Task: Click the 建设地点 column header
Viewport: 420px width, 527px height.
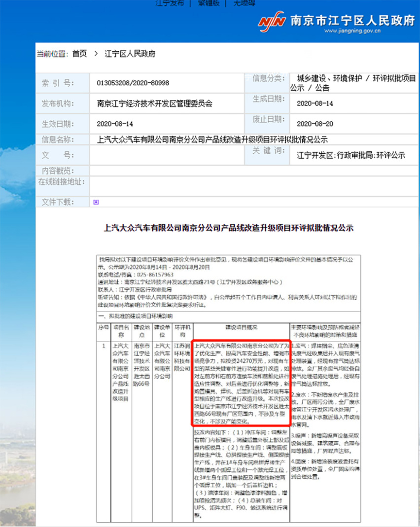Action: click(142, 331)
